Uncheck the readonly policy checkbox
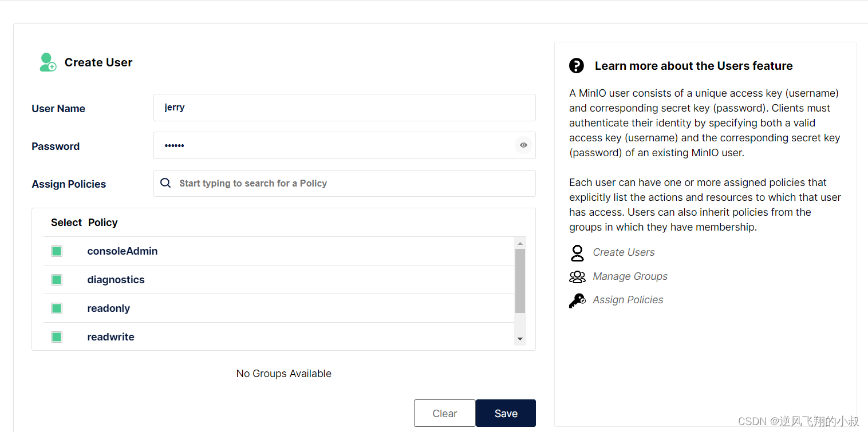The height and width of the screenshot is (432, 868). pyautogui.click(x=57, y=308)
